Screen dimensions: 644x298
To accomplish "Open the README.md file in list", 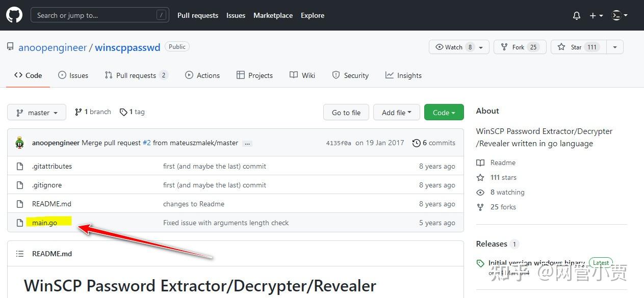I will pyautogui.click(x=51, y=204).
